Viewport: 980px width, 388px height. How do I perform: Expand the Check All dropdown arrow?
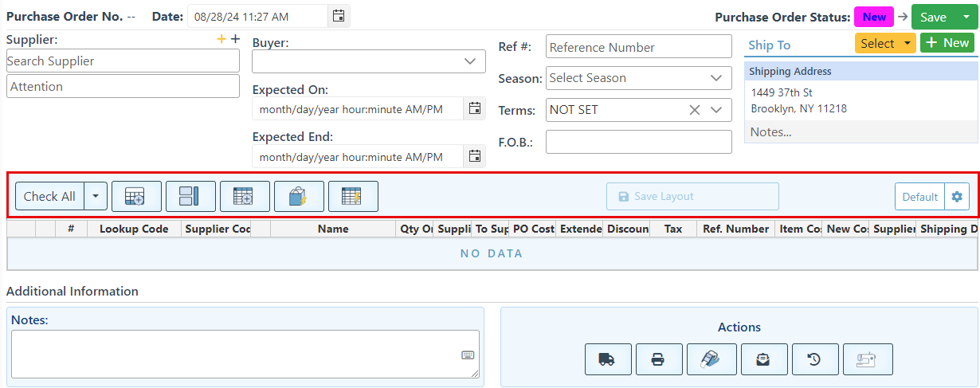(96, 196)
